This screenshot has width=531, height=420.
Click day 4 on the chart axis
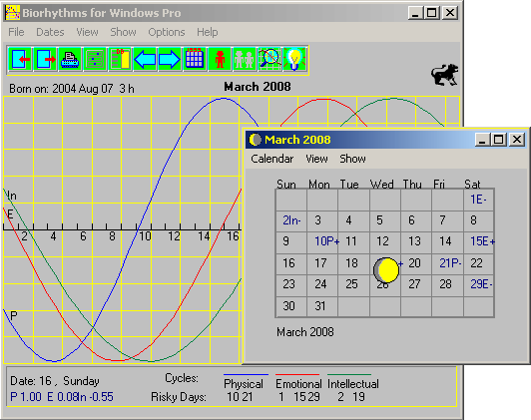pos(53,236)
